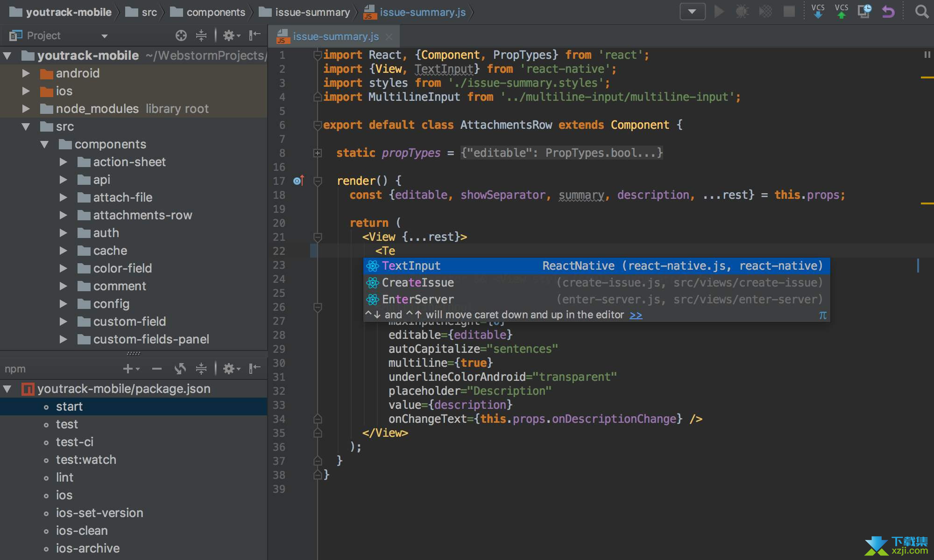
Task: Select the custom-fields-panel folder
Action: pos(134,339)
